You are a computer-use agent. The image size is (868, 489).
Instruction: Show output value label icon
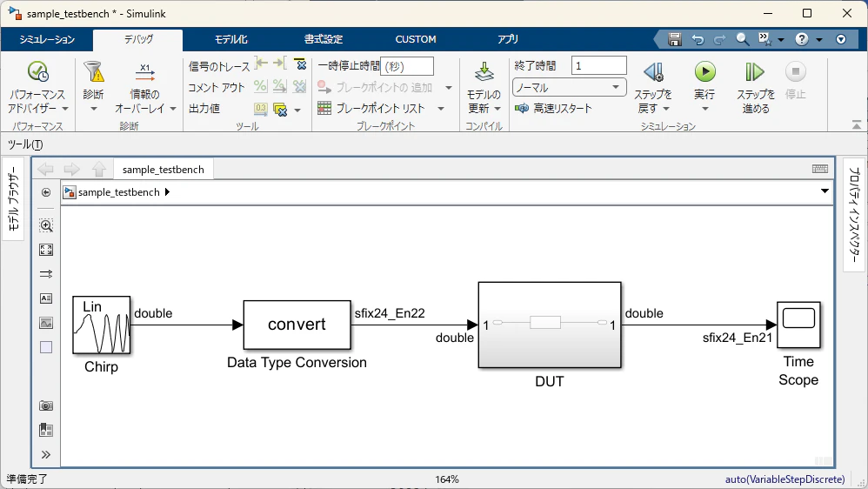260,109
